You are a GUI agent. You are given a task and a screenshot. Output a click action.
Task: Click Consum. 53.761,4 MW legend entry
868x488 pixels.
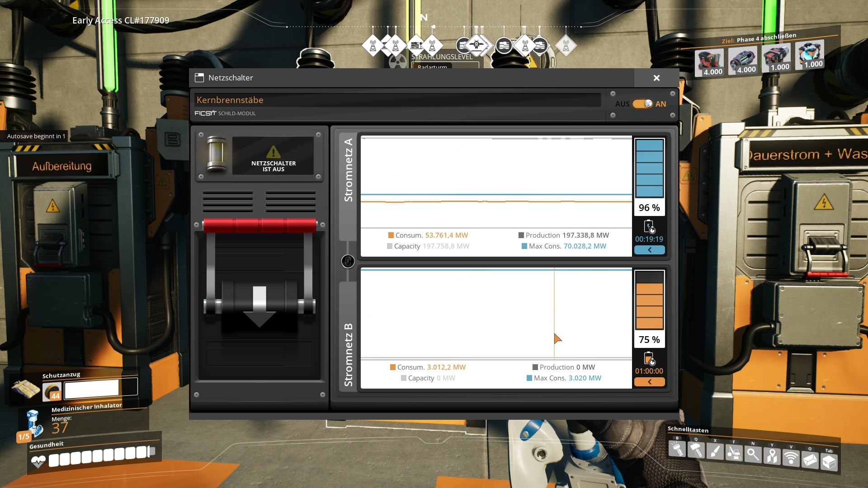[x=428, y=235]
